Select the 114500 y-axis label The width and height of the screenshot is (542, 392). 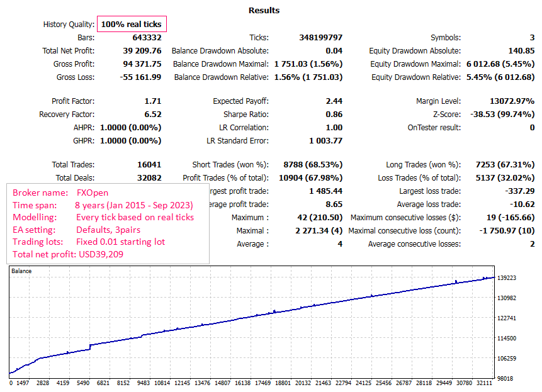tap(506, 338)
